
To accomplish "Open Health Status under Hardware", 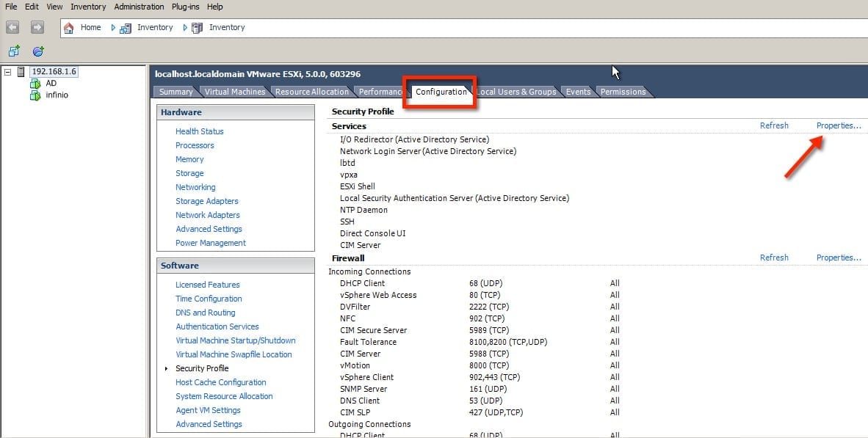I will point(199,131).
